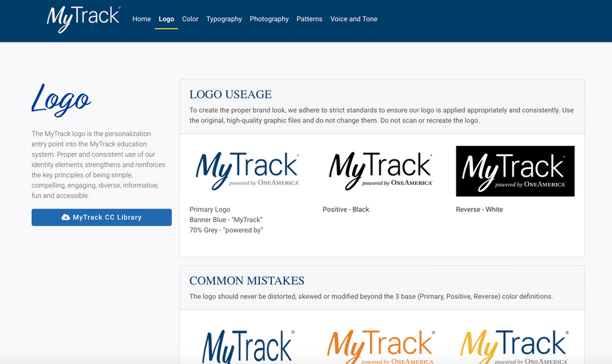
Task: Open the Patterns navigation link
Action: click(x=309, y=19)
